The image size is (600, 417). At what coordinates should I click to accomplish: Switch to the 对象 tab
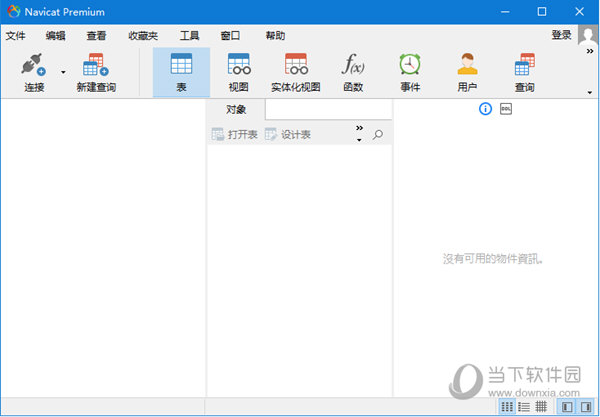tap(236, 110)
